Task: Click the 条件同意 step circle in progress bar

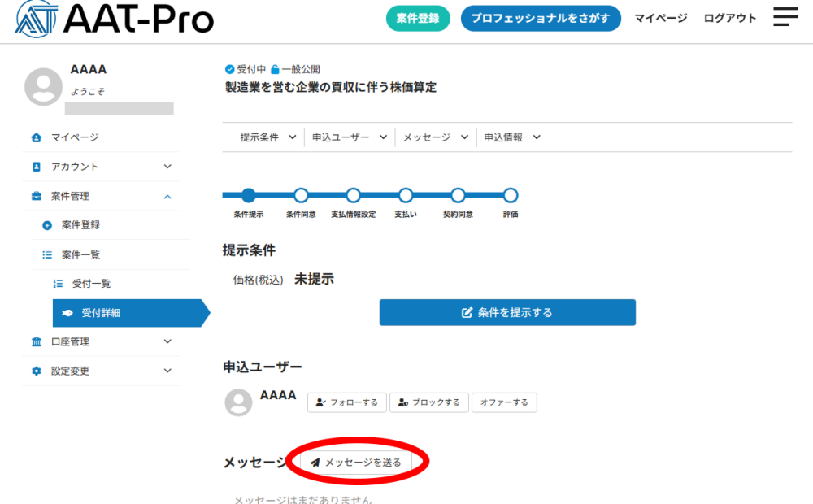Action: tap(301, 195)
